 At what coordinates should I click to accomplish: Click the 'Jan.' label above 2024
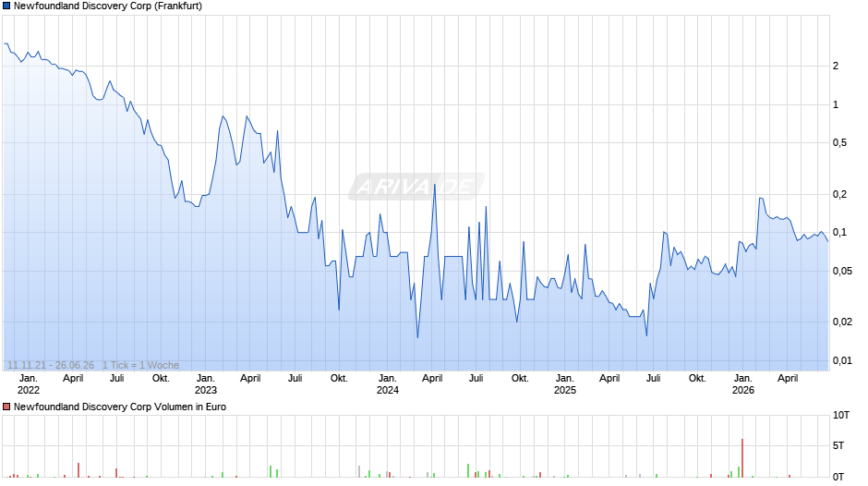pyautogui.click(x=388, y=379)
